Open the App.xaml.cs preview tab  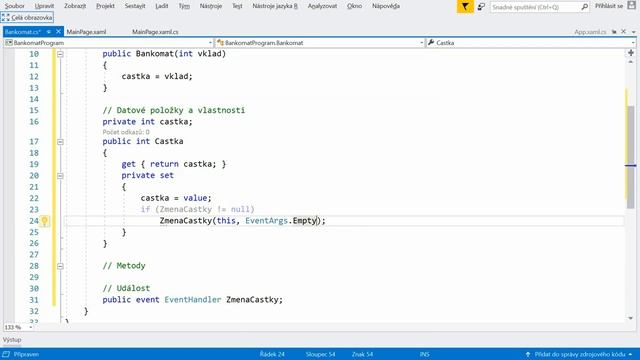[590, 32]
